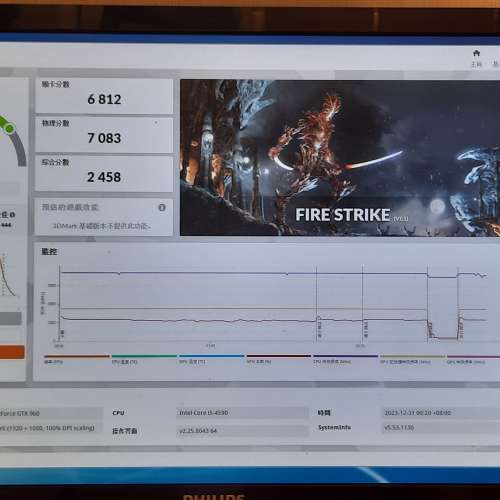Select the graphics score 6 812 card

point(104,96)
